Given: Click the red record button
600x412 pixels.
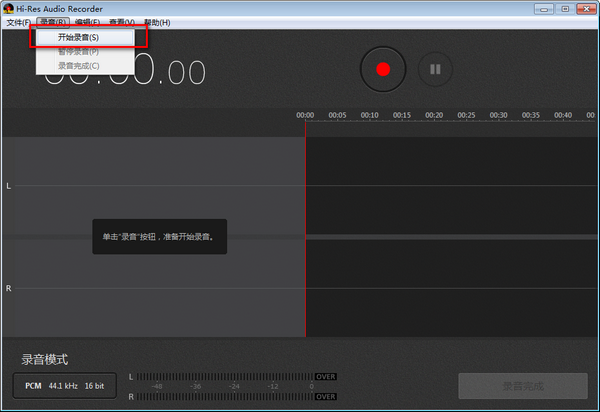Looking at the screenshot, I should click(x=382, y=70).
